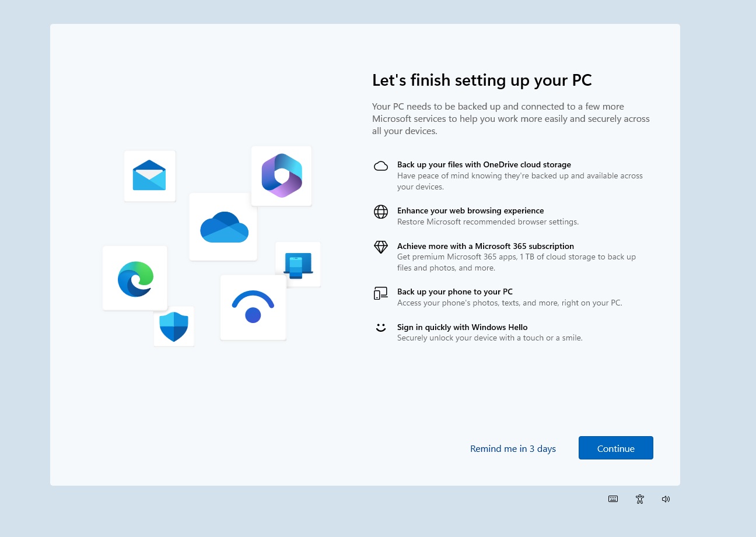Image resolution: width=756 pixels, height=537 pixels.
Task: Open the touch keyboard from the tray
Action: click(613, 499)
